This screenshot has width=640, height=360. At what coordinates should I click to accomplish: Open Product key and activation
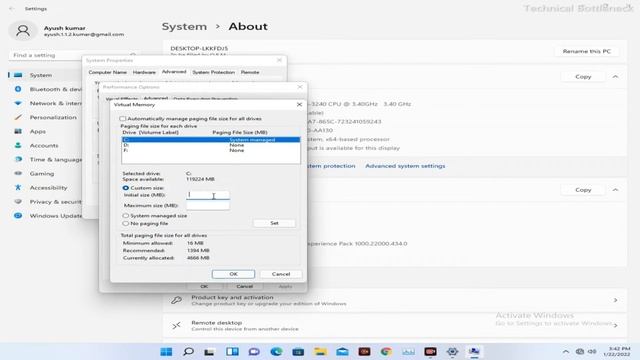pos(395,300)
